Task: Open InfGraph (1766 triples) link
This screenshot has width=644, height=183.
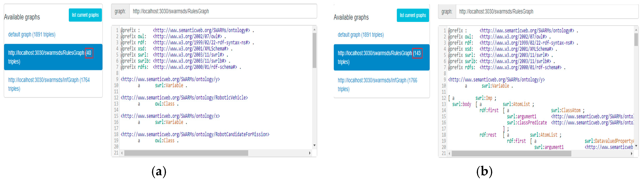Action: [377, 84]
